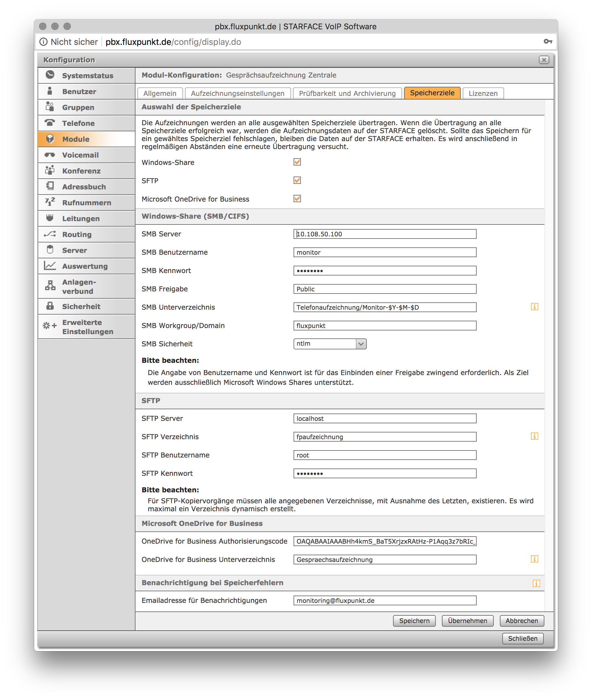Click the Routing arrows icon

(x=50, y=234)
